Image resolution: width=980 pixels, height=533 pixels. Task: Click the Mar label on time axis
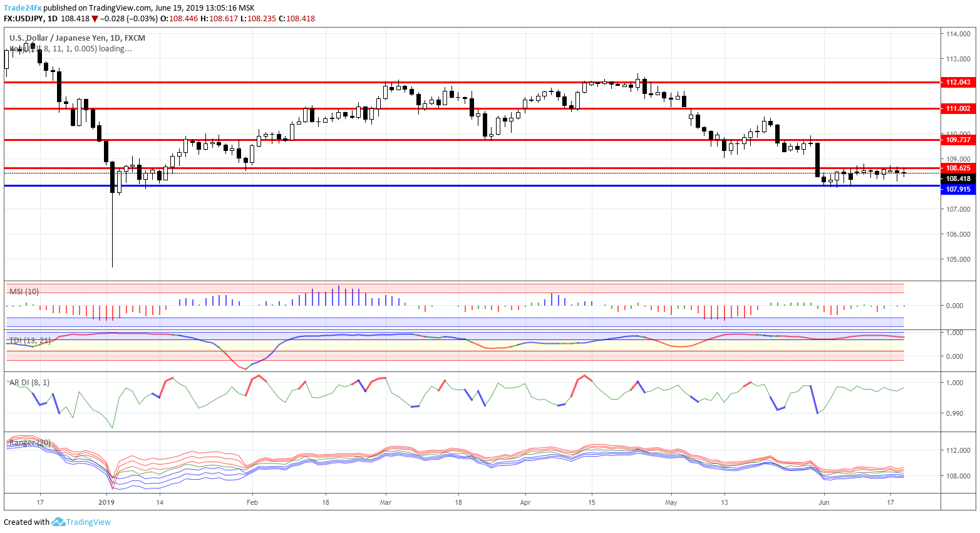click(x=386, y=502)
